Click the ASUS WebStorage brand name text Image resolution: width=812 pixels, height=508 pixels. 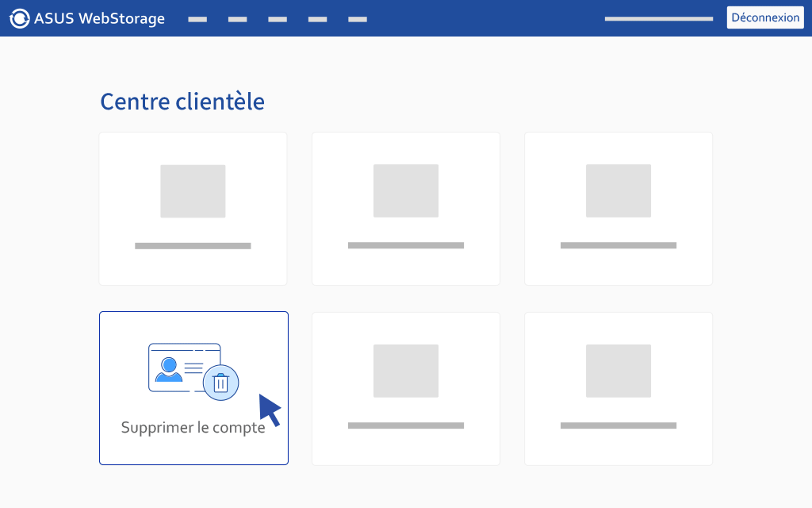tap(99, 19)
